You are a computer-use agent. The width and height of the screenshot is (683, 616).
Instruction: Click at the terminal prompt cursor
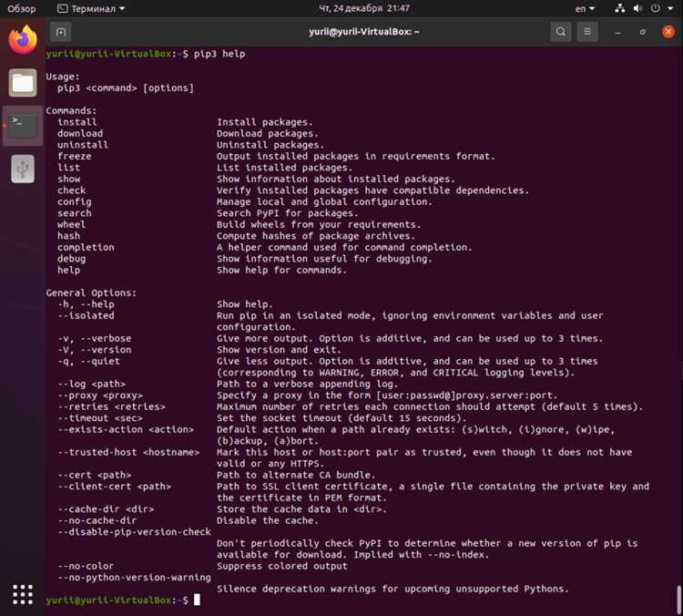tap(197, 600)
